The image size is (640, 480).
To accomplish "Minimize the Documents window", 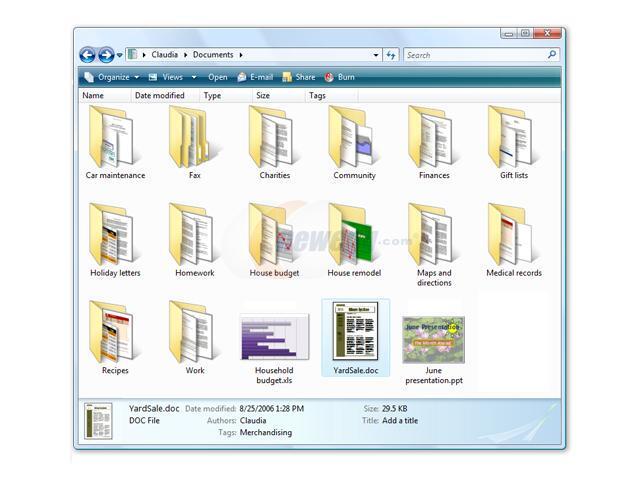I will (x=509, y=33).
